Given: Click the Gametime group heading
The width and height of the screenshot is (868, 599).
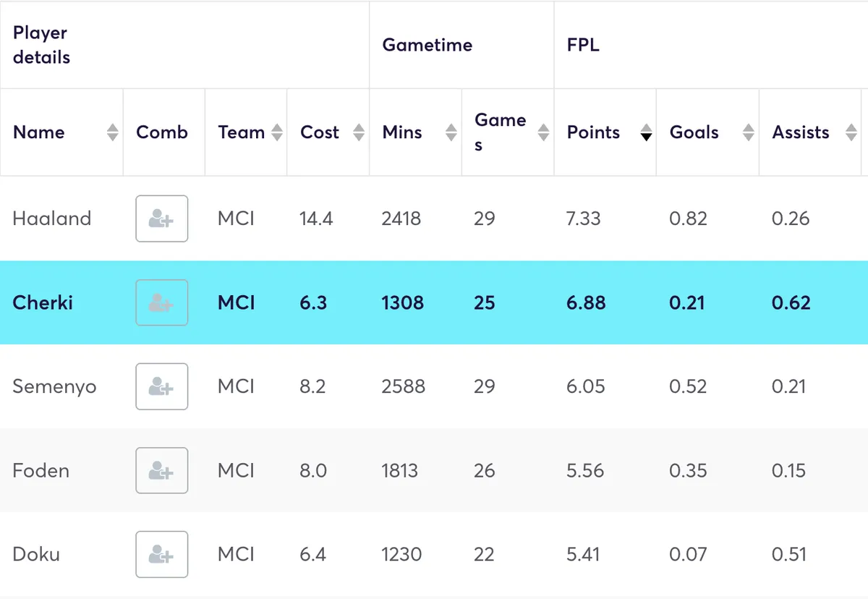Looking at the screenshot, I should tap(427, 44).
